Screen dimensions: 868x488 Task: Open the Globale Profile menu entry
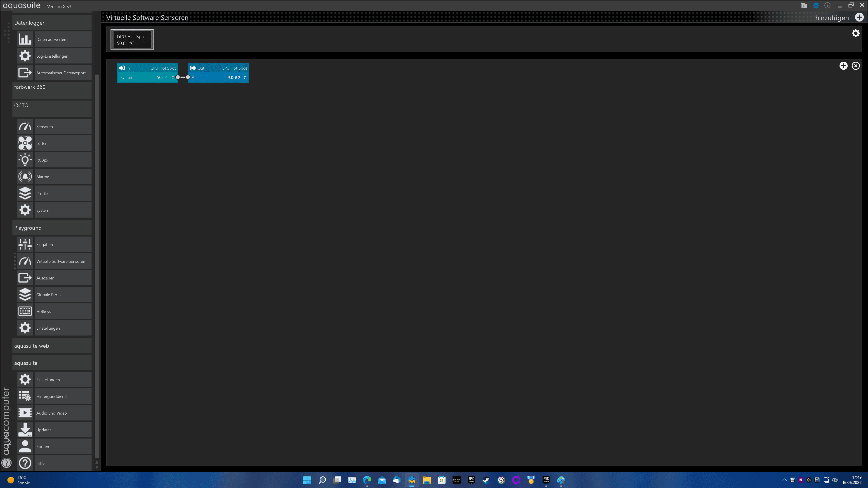pos(49,295)
